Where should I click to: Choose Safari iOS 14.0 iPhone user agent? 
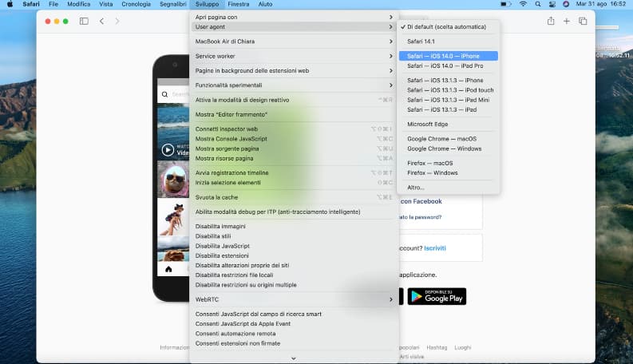pyautogui.click(x=448, y=56)
